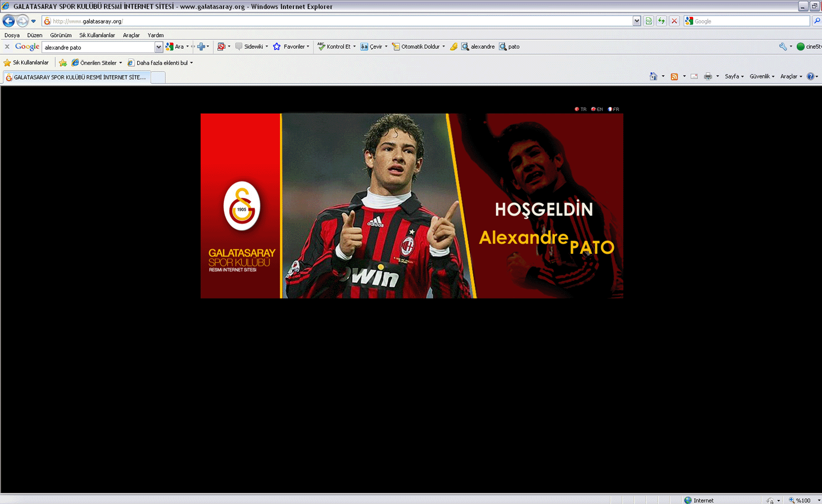This screenshot has width=822, height=504.
Task: Open the Dosya menu
Action: pyautogui.click(x=12, y=35)
